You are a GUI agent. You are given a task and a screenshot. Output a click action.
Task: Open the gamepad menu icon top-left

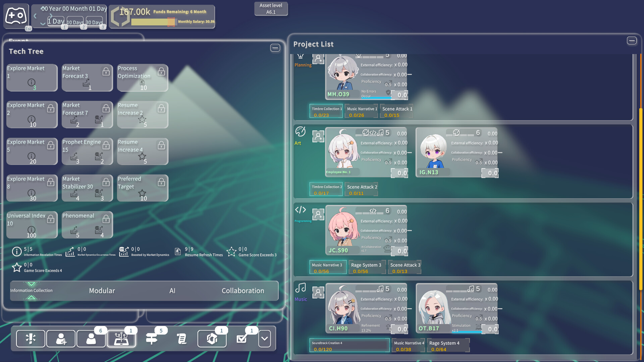pos(16,16)
